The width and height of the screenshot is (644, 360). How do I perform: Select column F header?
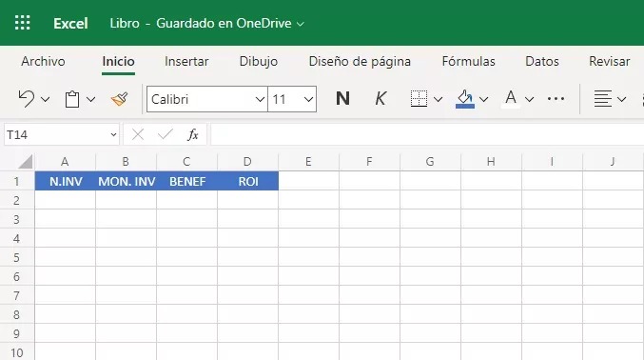pyautogui.click(x=369, y=162)
